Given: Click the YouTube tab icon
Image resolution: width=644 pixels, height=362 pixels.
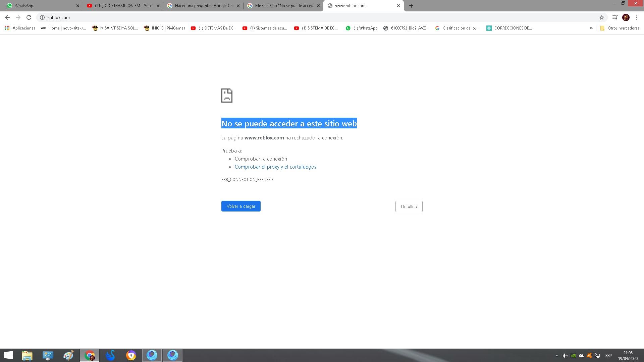Looking at the screenshot, I should [x=90, y=5].
